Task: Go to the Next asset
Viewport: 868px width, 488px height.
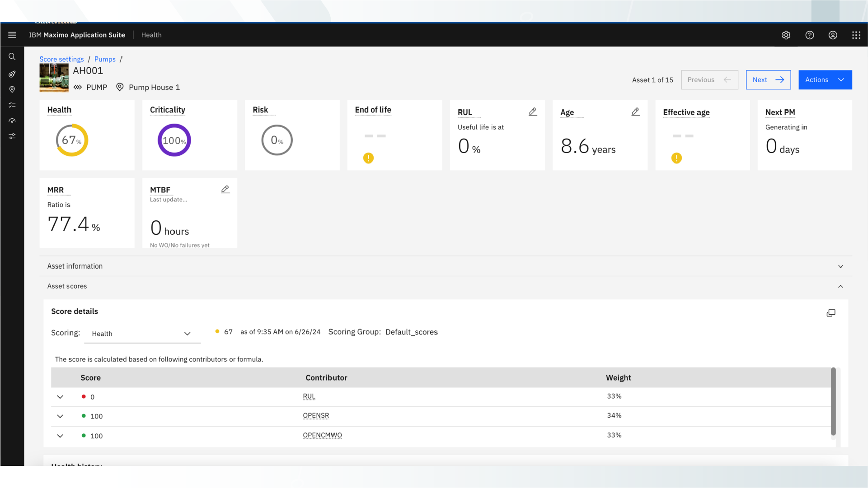Action: (x=768, y=80)
